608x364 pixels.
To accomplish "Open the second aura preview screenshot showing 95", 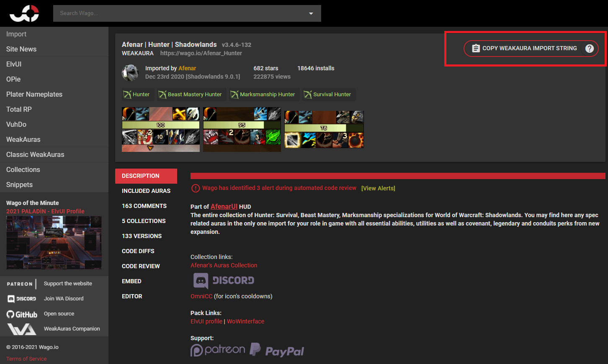I will [242, 130].
